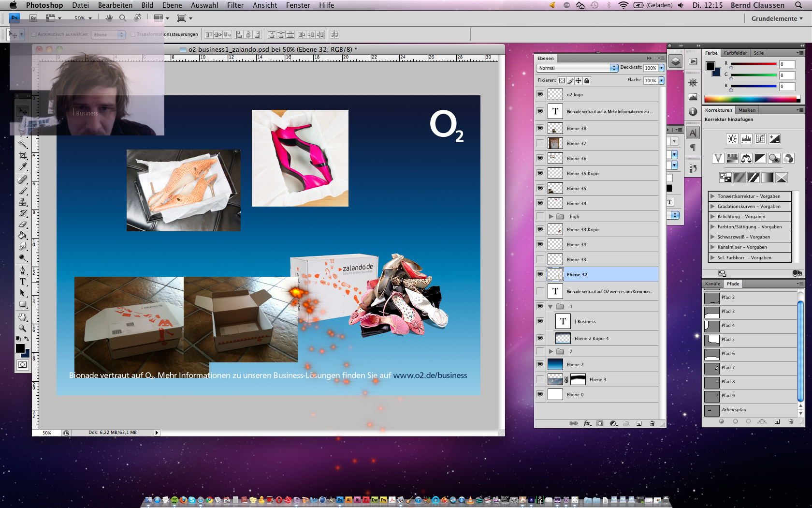This screenshot has height=508, width=812.
Task: Activate the Eraser tool
Action: [23, 224]
